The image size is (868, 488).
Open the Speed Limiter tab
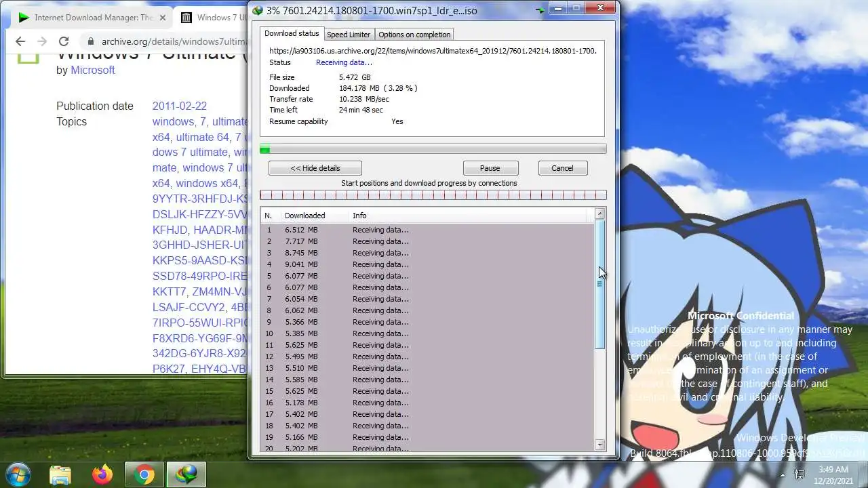click(349, 35)
